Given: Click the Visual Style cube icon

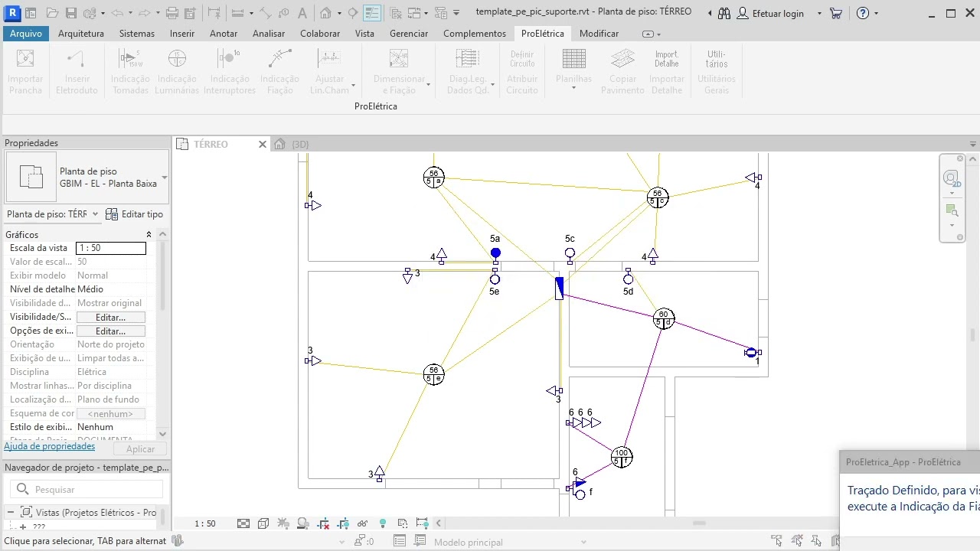Looking at the screenshot, I should tap(263, 523).
